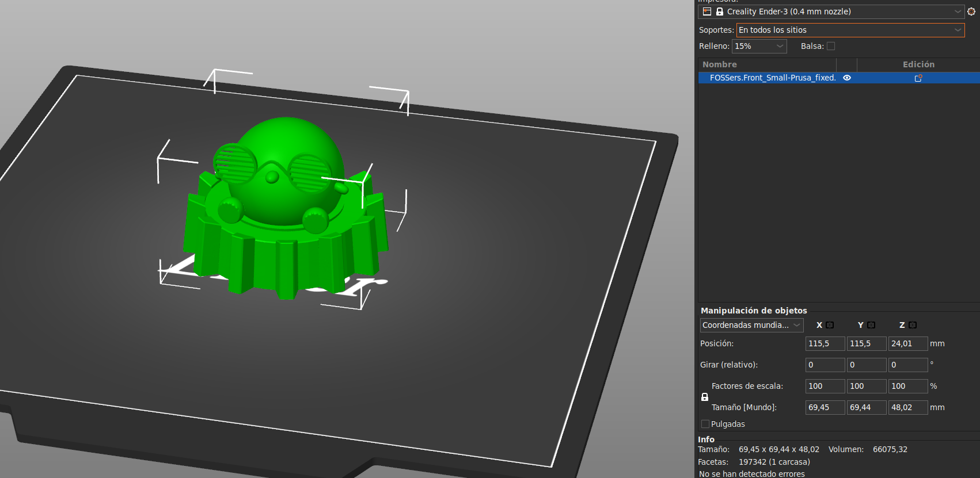This screenshot has height=478, width=980.
Task: Click the printer preset icon before Creality Ender-3
Action: 707,12
